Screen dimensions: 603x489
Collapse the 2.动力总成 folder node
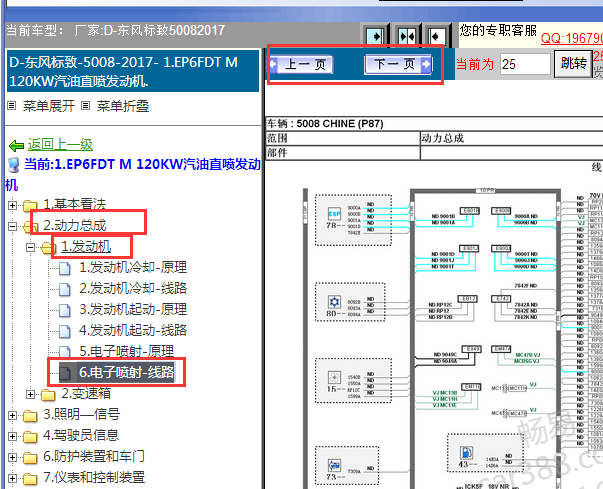(12, 226)
